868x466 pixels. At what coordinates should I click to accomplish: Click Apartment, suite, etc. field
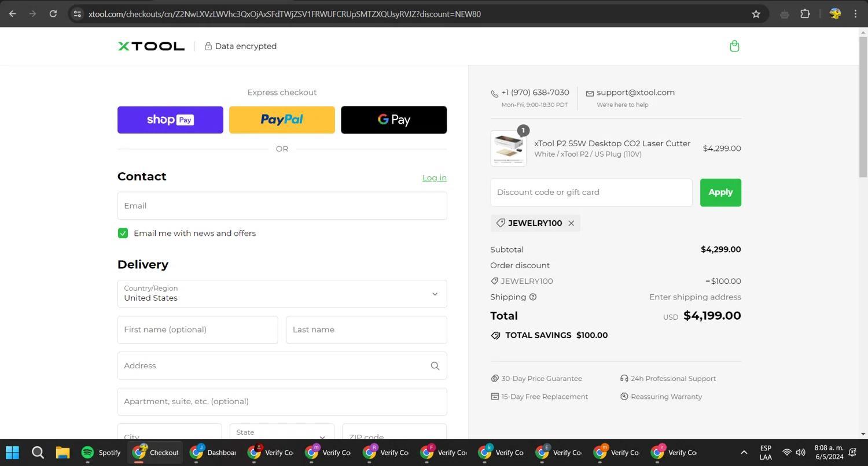point(282,401)
